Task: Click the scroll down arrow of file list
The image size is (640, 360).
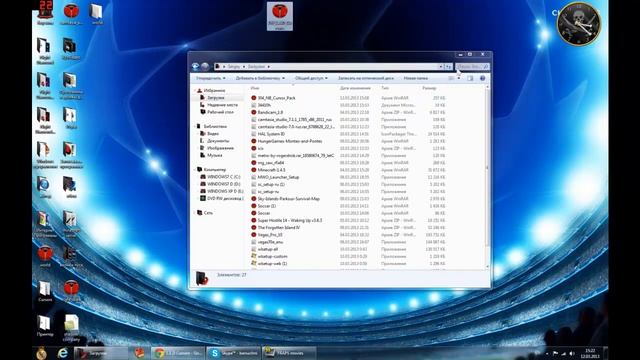Action: 487,267
